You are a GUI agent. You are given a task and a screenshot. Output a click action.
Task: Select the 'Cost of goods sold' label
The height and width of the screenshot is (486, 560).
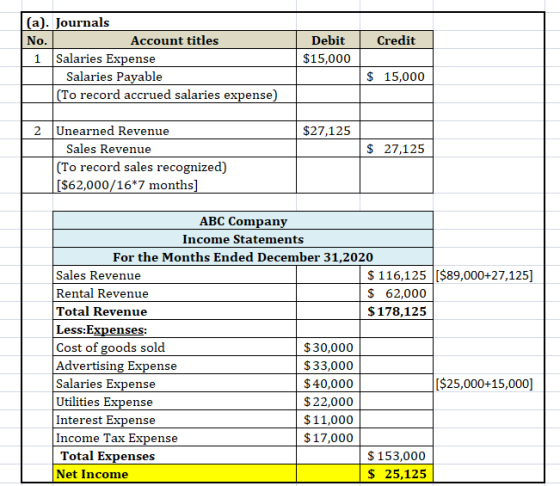pos(175,347)
